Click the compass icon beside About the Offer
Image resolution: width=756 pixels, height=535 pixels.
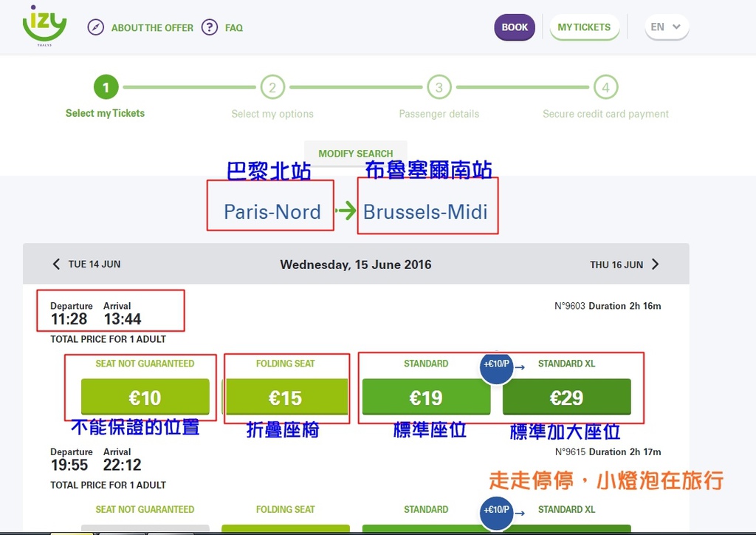pyautogui.click(x=95, y=27)
